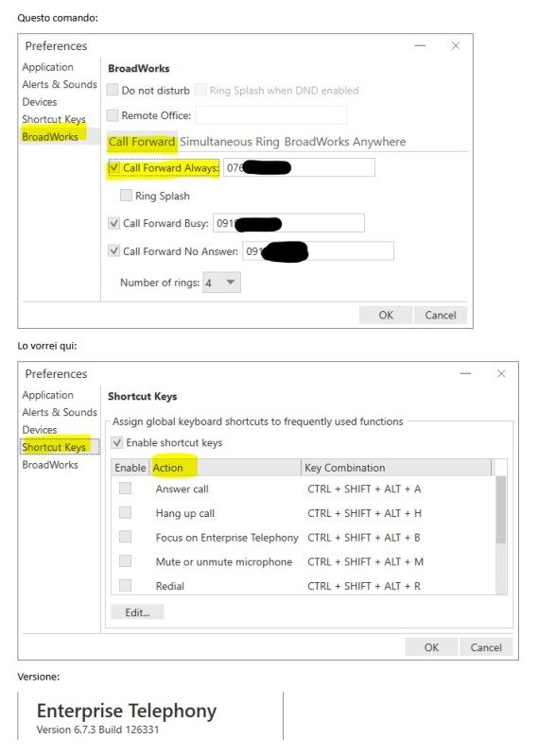Enable the Answer call shortcut checkbox
The width and height of the screenshot is (538, 756).
(126, 488)
